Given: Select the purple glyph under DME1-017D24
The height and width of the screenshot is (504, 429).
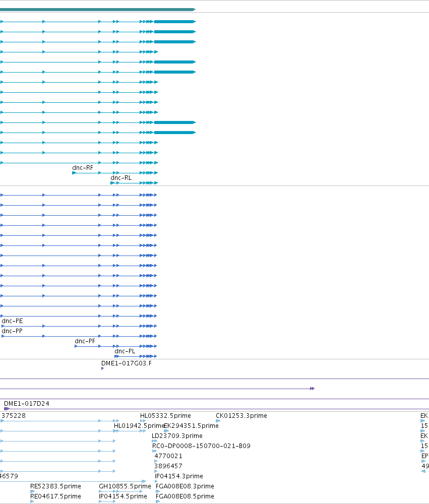Looking at the screenshot, I should coord(7,409).
